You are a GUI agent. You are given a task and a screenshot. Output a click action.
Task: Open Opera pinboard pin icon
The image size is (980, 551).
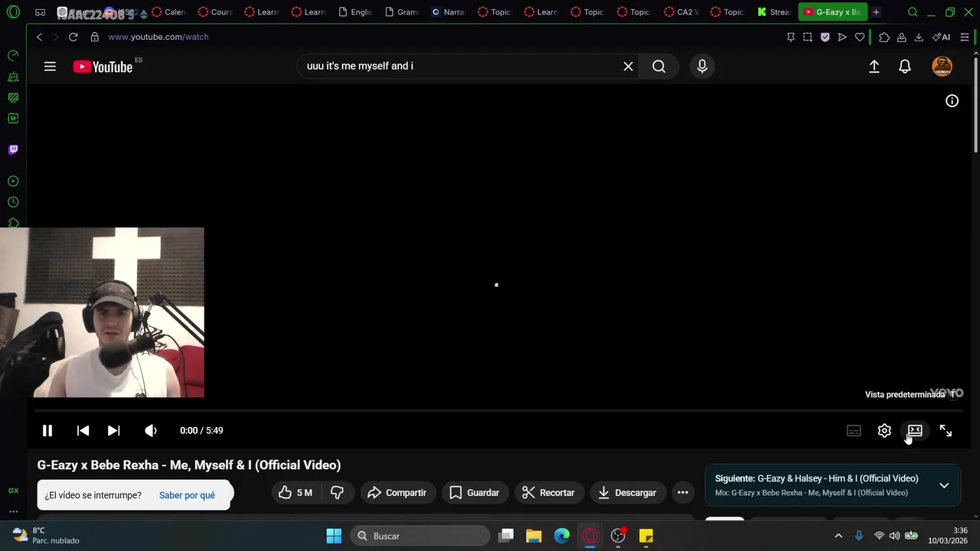[x=791, y=37]
